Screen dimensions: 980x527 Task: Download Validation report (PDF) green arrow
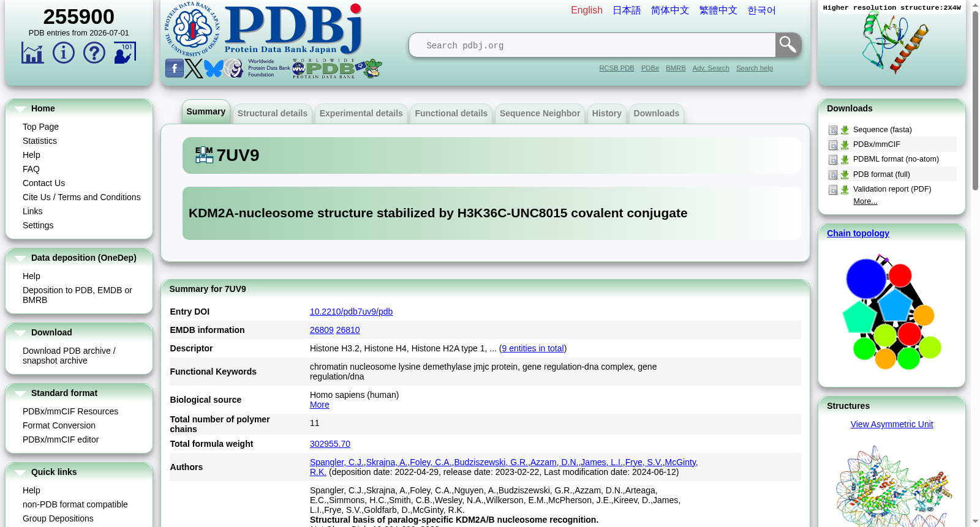(845, 190)
